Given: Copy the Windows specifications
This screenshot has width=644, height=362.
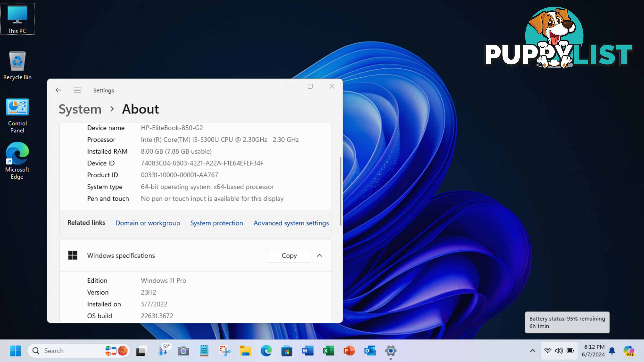Looking at the screenshot, I should point(289,256).
